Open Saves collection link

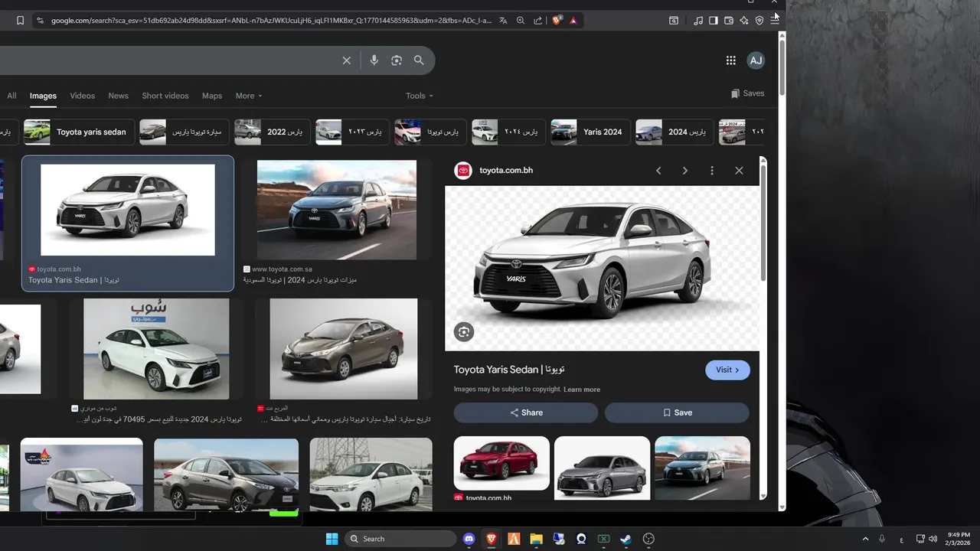tap(747, 93)
